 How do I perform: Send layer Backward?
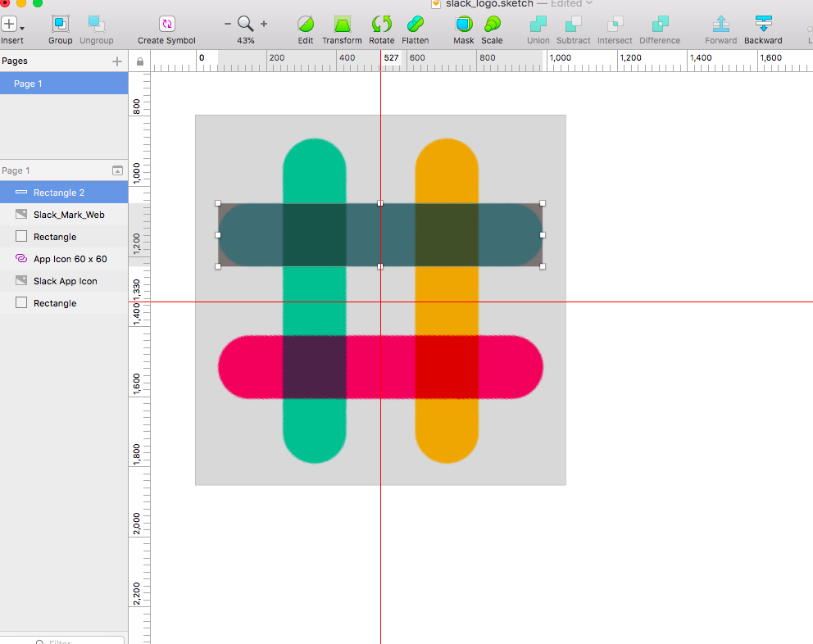click(x=763, y=24)
